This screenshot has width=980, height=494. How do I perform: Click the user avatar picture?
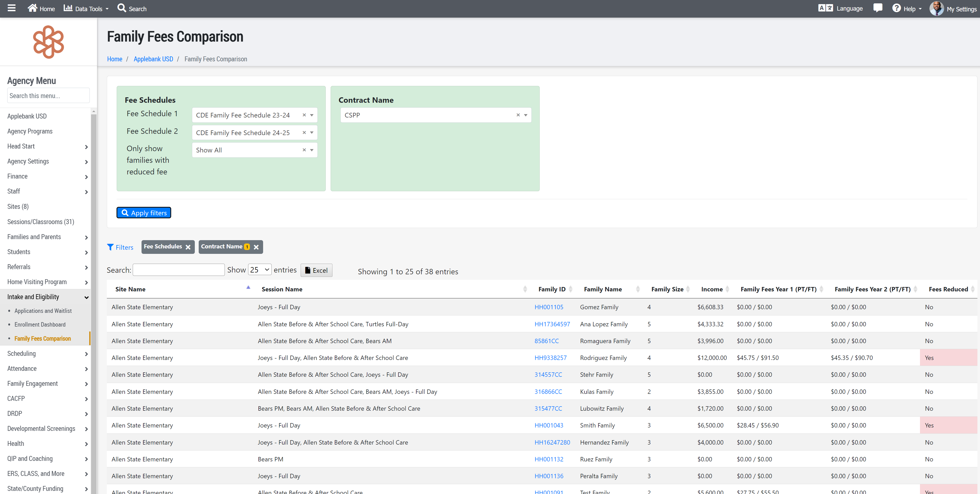coord(936,8)
